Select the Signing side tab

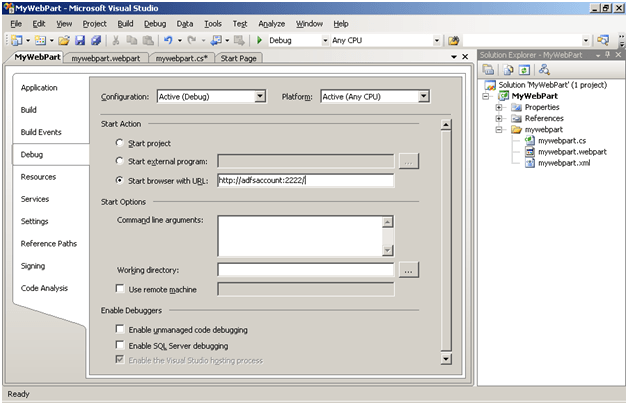33,266
